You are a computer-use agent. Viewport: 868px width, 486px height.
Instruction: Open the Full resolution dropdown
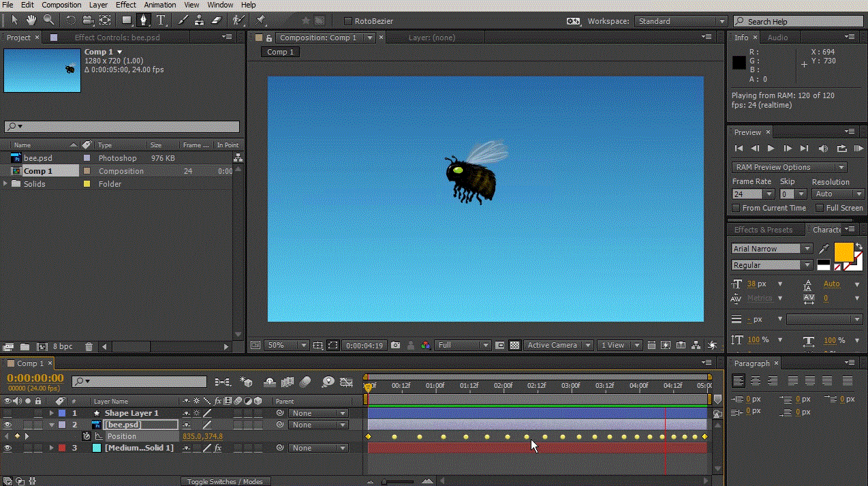(462, 346)
